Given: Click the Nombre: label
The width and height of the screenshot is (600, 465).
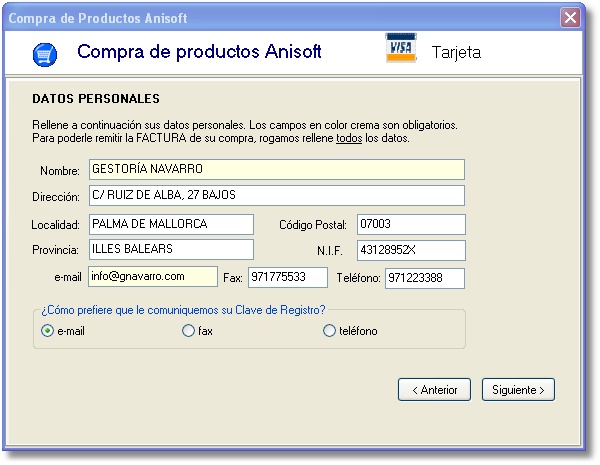Looking at the screenshot, I should [60, 171].
